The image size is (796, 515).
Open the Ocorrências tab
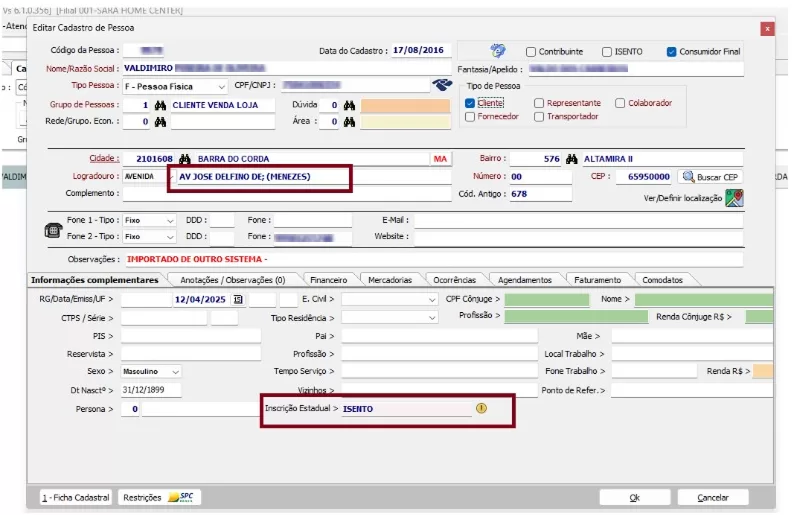click(453, 280)
